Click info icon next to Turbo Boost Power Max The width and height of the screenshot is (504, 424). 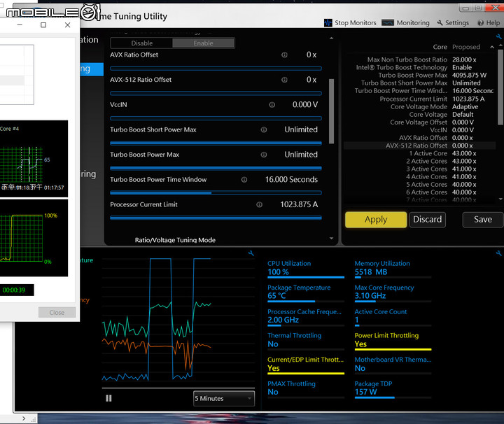pos(264,155)
